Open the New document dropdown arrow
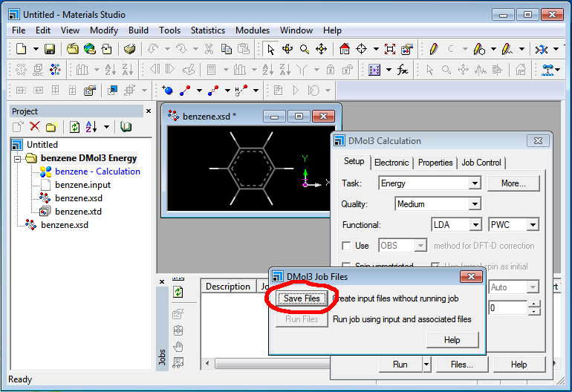Viewport: 572px width, 392px height. click(36, 49)
